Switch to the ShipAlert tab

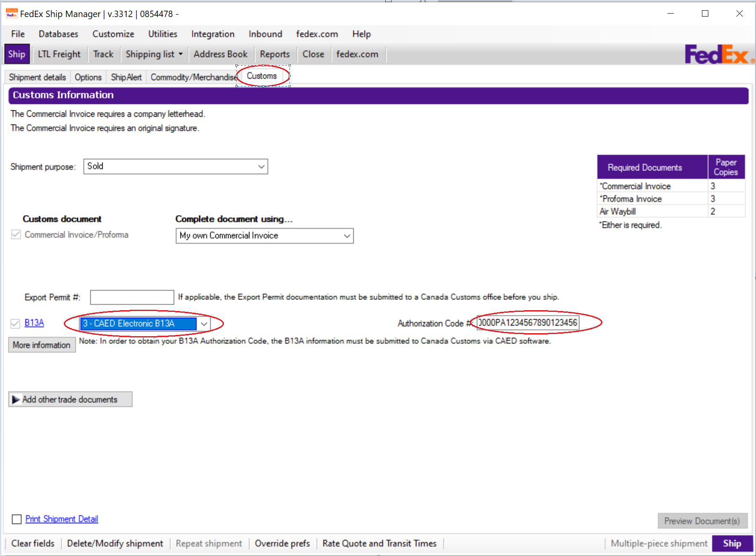click(126, 77)
